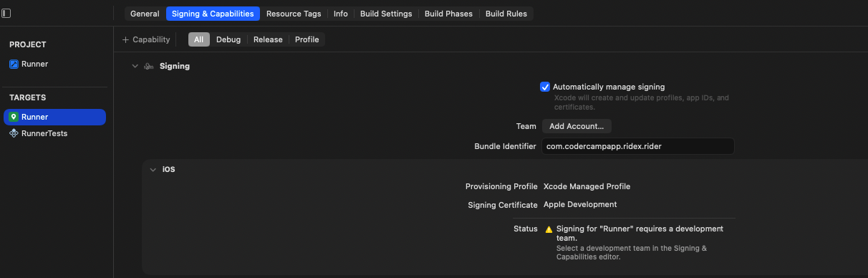Add a new Capability
Image resolution: width=868 pixels, height=278 pixels.
coord(146,39)
